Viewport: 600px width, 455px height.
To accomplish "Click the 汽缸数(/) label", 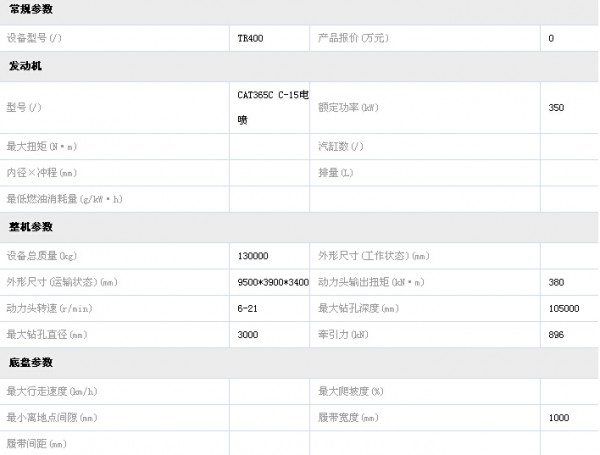I will [x=341, y=146].
